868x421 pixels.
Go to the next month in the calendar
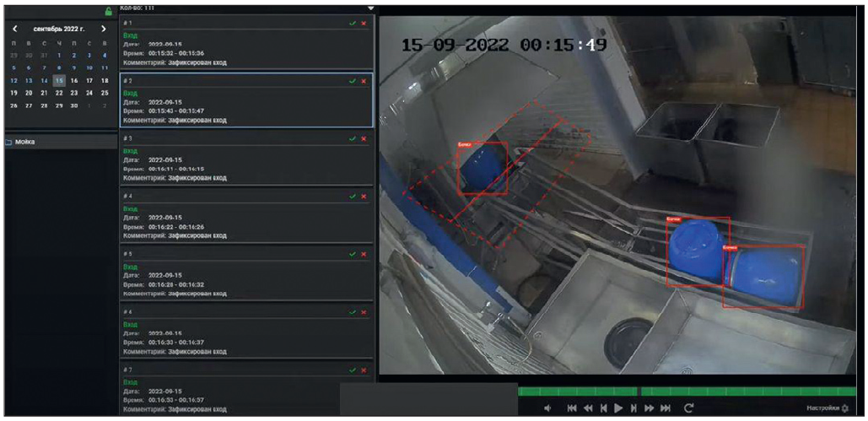104,29
